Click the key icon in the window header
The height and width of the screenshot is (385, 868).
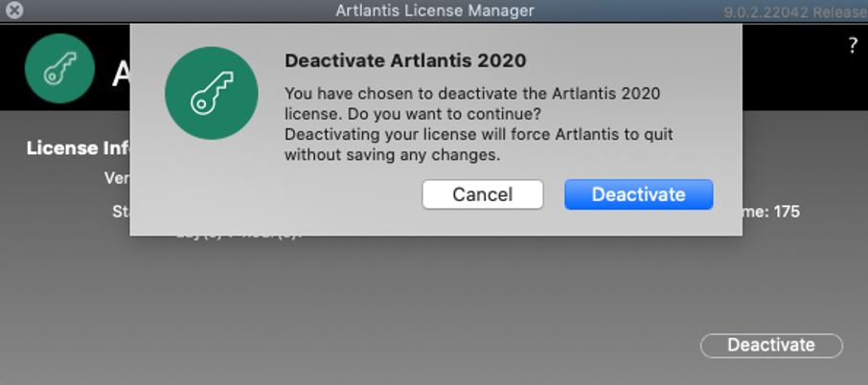pos(59,68)
